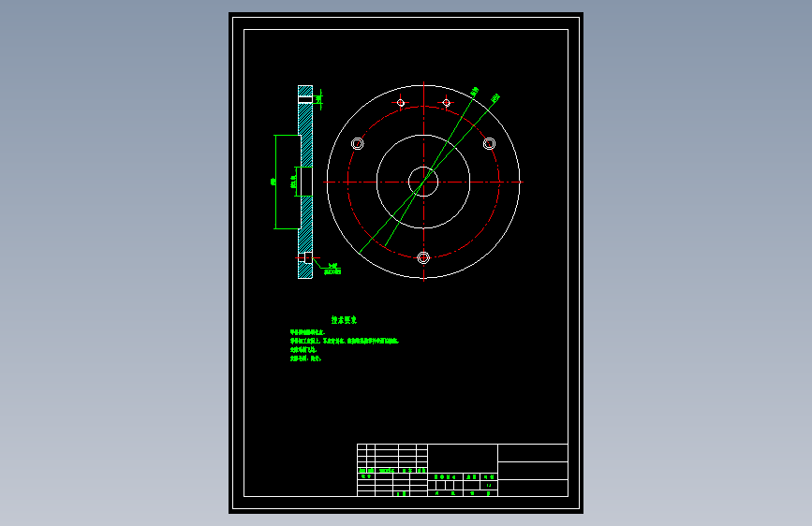Pick the left double-ring bolt hole
The width and height of the screenshot is (812, 526).
(358, 143)
